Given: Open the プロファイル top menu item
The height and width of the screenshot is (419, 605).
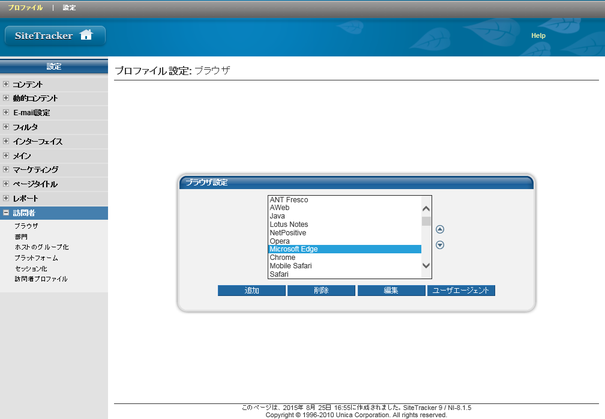Looking at the screenshot, I should [x=25, y=7].
